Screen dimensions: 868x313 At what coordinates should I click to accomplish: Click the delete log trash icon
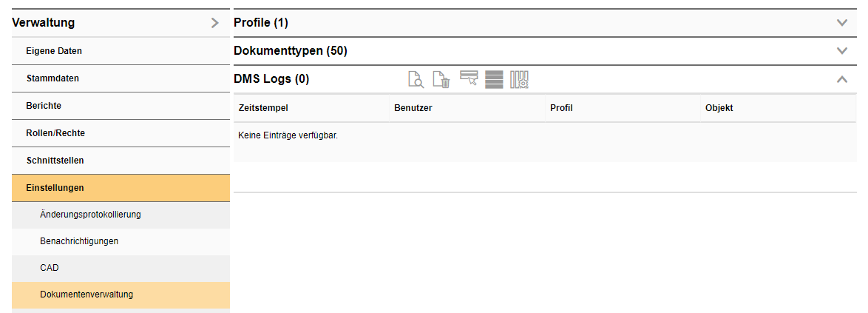[x=441, y=79]
